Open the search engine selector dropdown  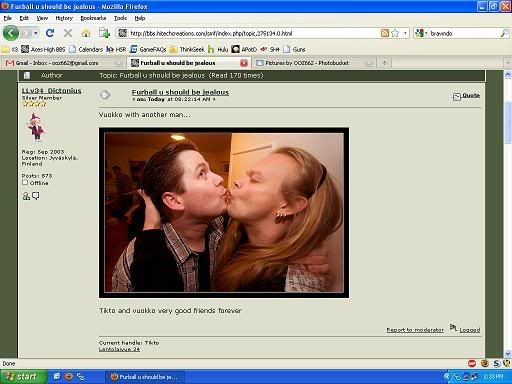[421, 33]
